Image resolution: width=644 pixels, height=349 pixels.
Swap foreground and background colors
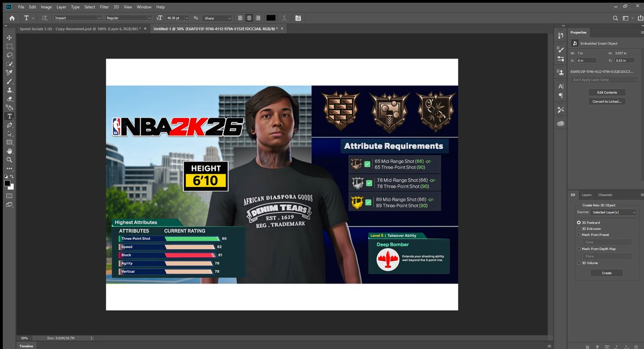(x=13, y=176)
